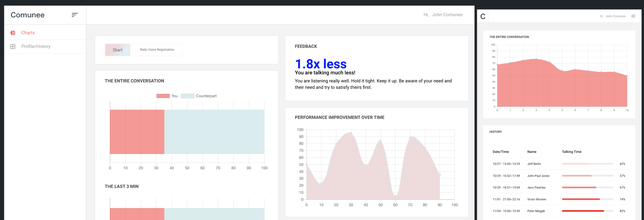Click Jaco Pastrias talking time bar

point(588,188)
